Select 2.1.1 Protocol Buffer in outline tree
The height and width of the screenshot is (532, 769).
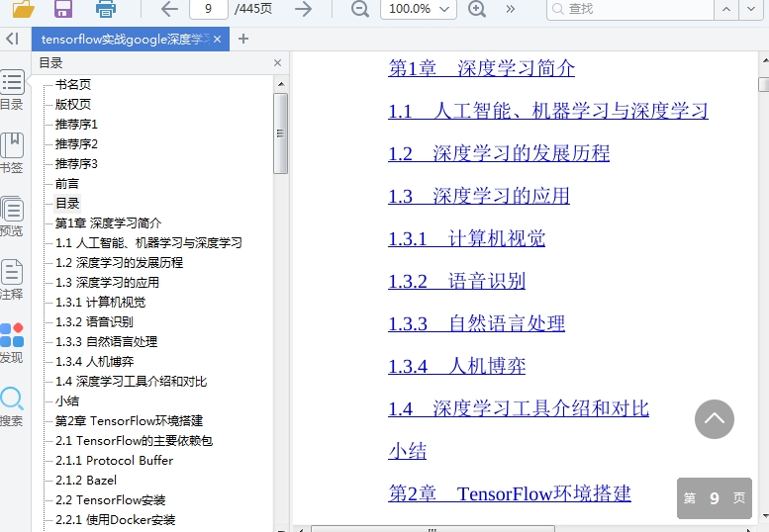point(114,461)
